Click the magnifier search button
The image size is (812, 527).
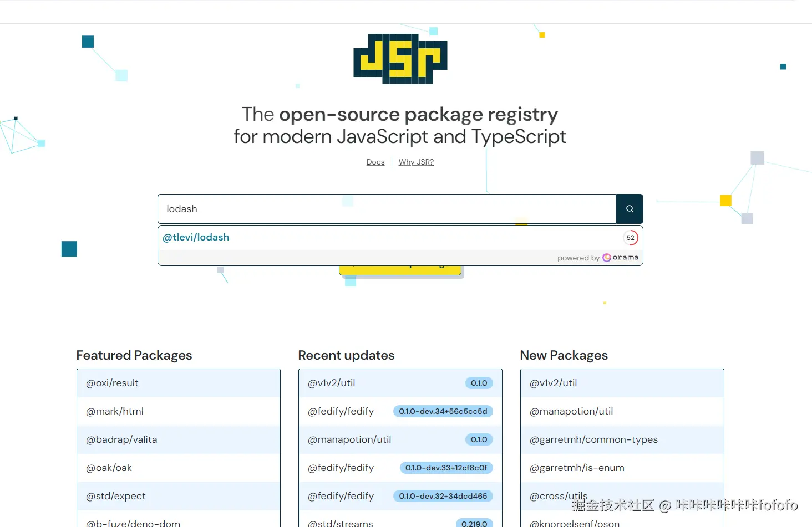click(630, 209)
